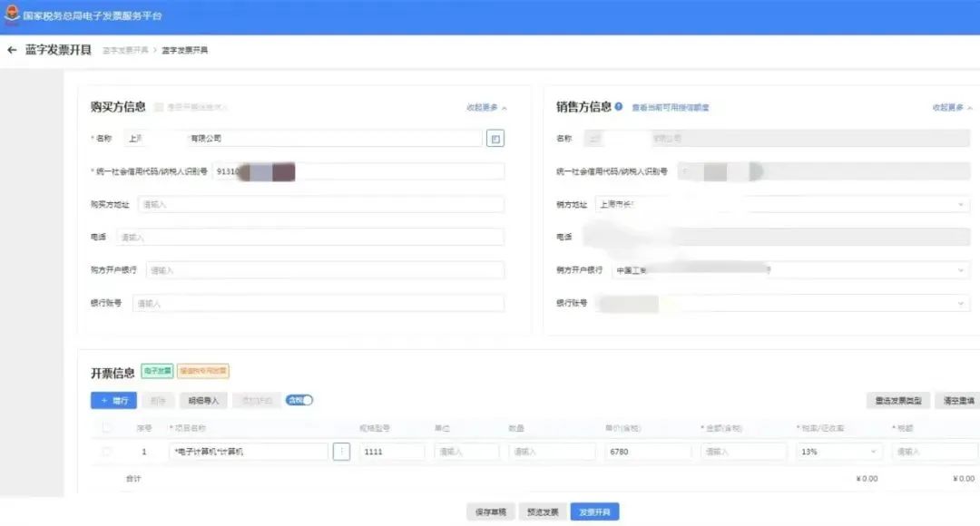Viewport: 980px width, 526px height.
Task: Click the 购买方地址 input field
Action: pyautogui.click(x=320, y=205)
